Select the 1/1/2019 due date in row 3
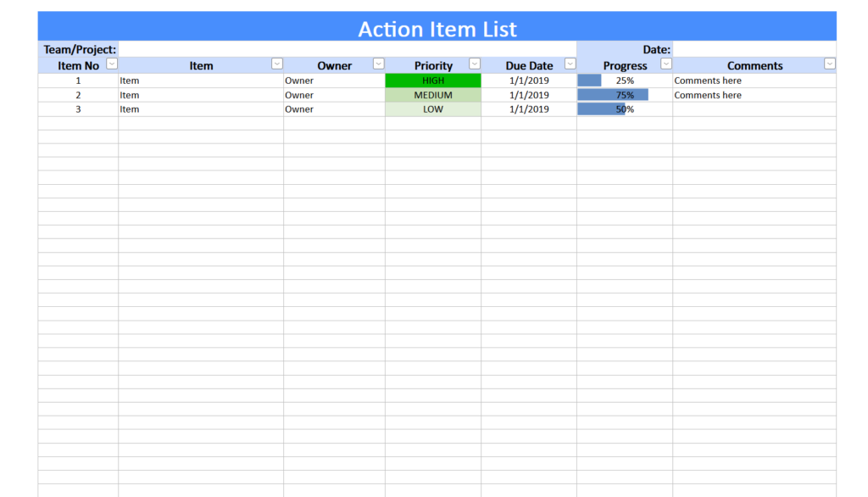Image resolution: width=868 pixels, height=497 pixels. (529, 109)
